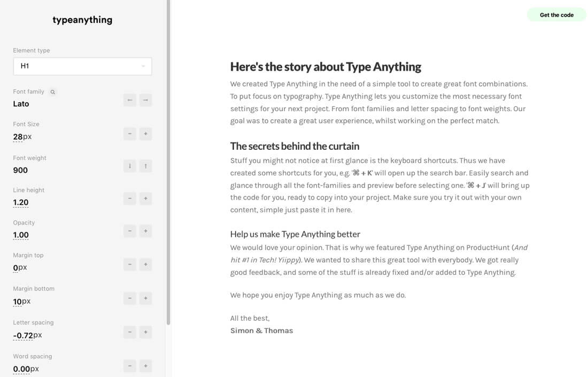588x377 pixels.
Task: Increase margin top with plus button
Action: click(145, 264)
